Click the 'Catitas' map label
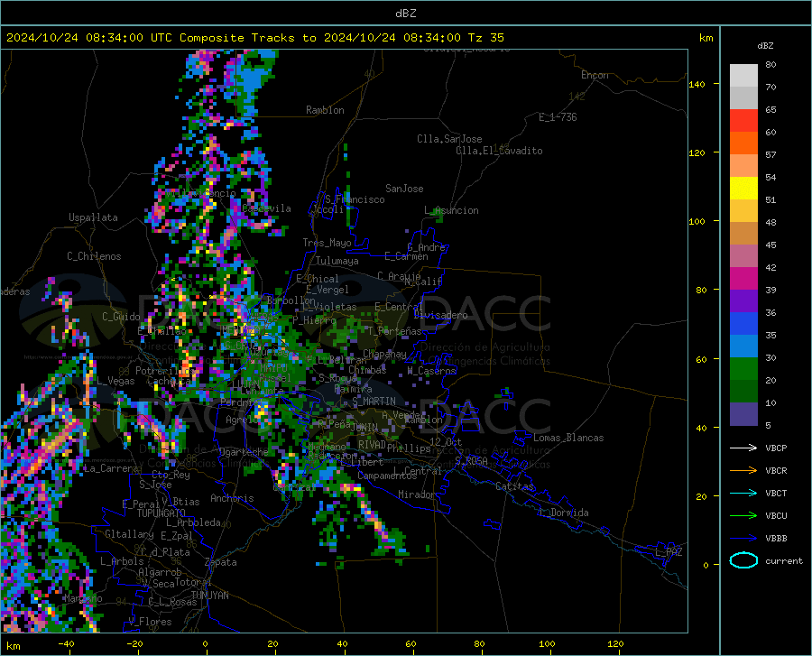 click(x=514, y=486)
